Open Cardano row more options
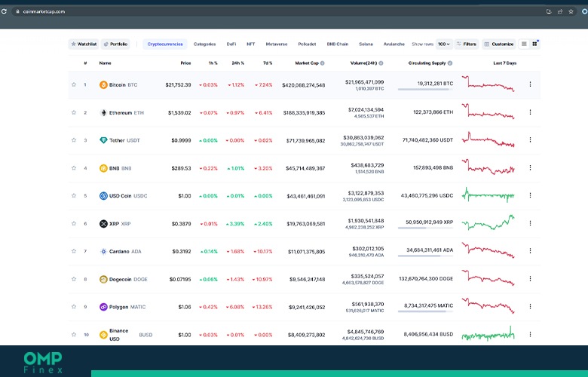This screenshot has height=377, width=588. [x=530, y=251]
